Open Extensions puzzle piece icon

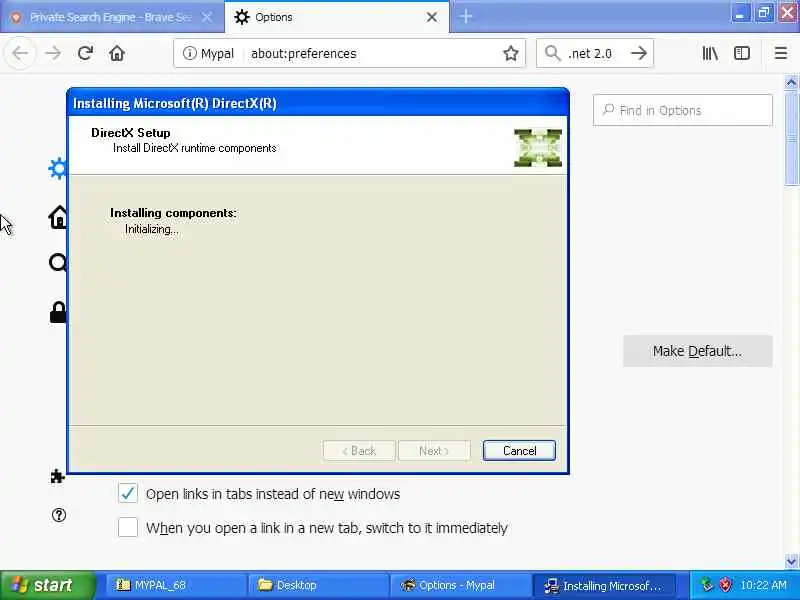pos(57,476)
